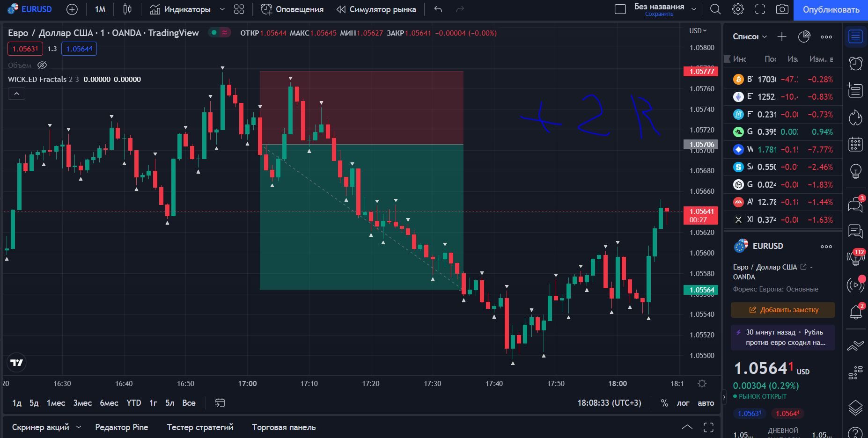
Task: Open chart settings gear in top toolbar
Action: tap(738, 9)
